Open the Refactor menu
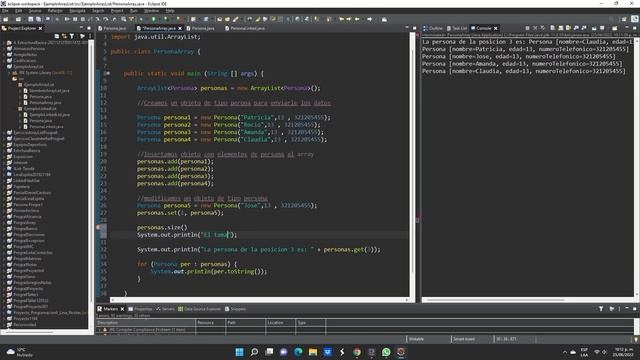 [x=55, y=11]
